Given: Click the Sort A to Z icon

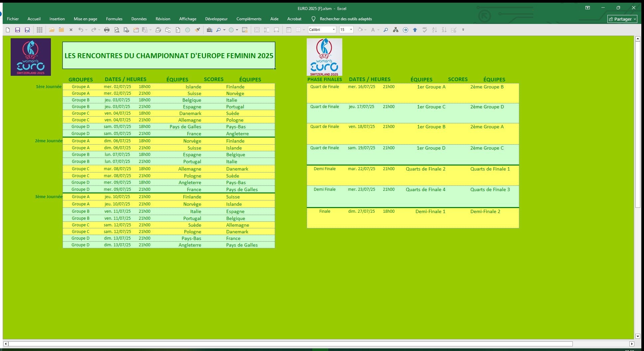Looking at the screenshot, I should [x=434, y=30].
